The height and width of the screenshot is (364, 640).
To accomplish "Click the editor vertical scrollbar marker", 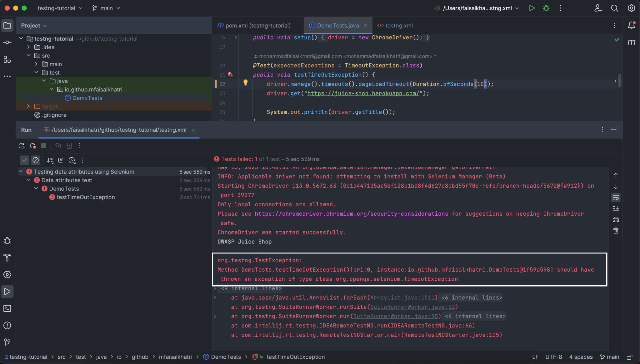I will pyautogui.click(x=619, y=81).
